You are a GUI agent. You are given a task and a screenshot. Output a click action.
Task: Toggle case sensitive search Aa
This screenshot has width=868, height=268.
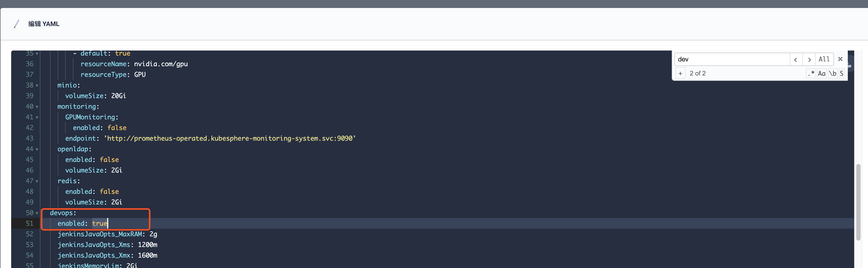click(821, 73)
